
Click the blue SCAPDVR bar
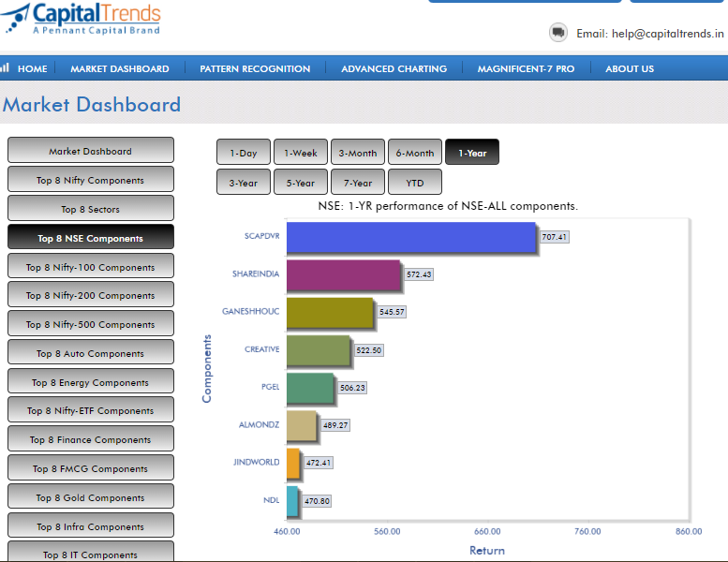tap(411, 237)
